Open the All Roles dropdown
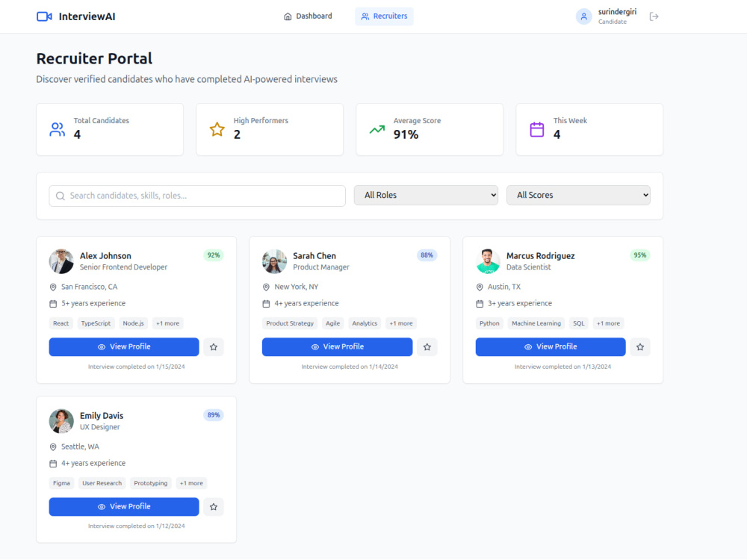The width and height of the screenshot is (747, 560). pyautogui.click(x=426, y=195)
